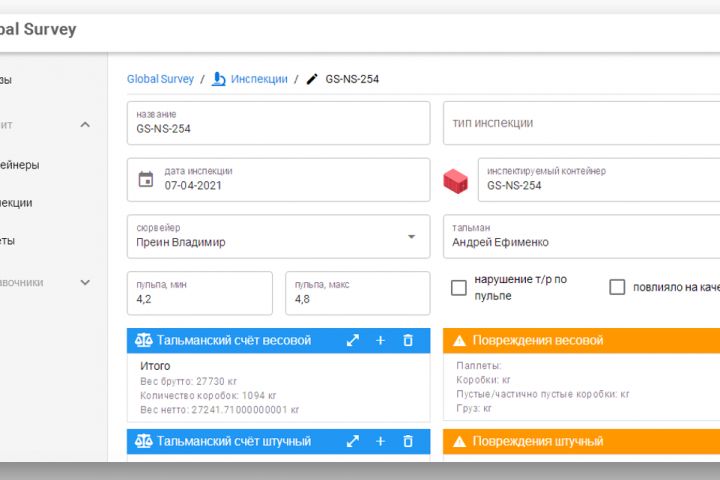Open the сюрвейер dropdown arrow
720x480 pixels.
[x=411, y=237]
